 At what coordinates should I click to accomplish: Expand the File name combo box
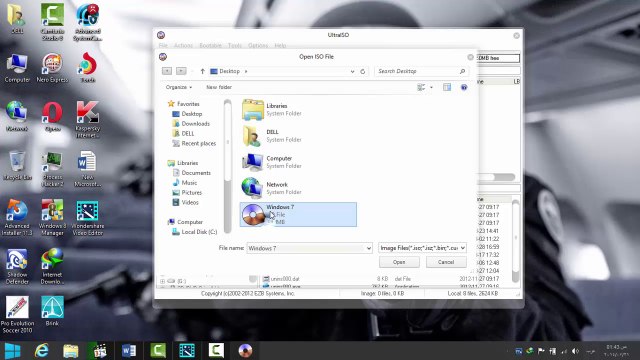click(368, 248)
